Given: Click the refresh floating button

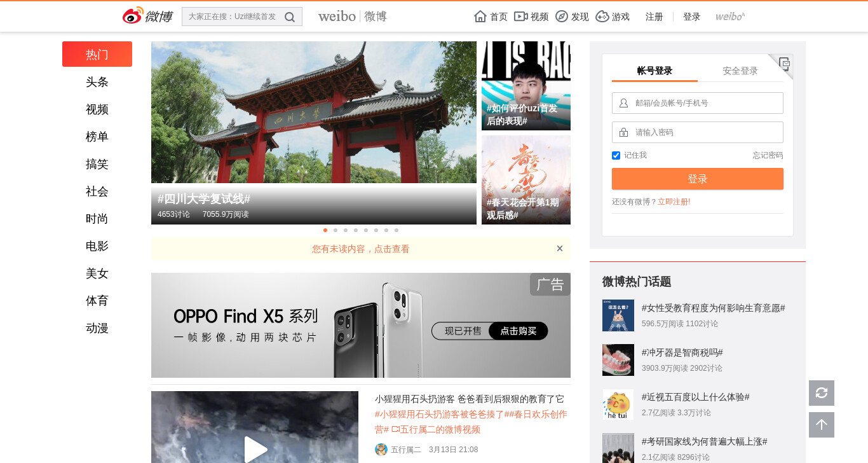Looking at the screenshot, I should pos(822,393).
